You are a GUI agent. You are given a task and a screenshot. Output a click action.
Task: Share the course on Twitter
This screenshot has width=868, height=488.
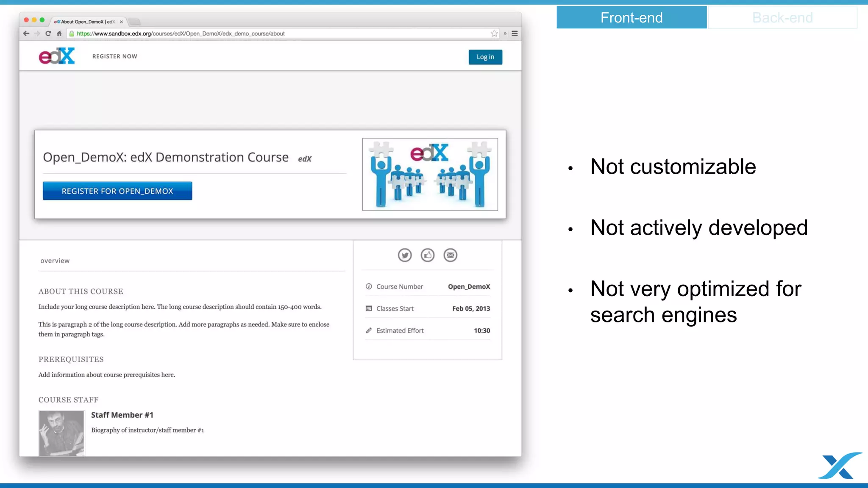(405, 255)
